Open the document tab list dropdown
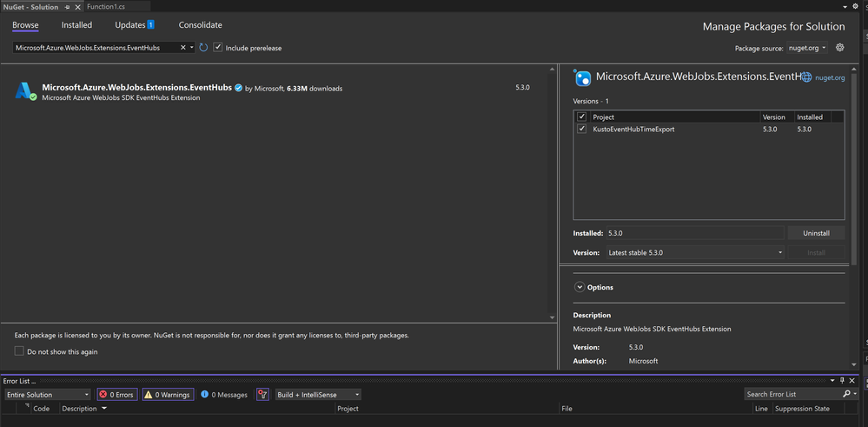The width and height of the screenshot is (868, 427). [x=845, y=7]
